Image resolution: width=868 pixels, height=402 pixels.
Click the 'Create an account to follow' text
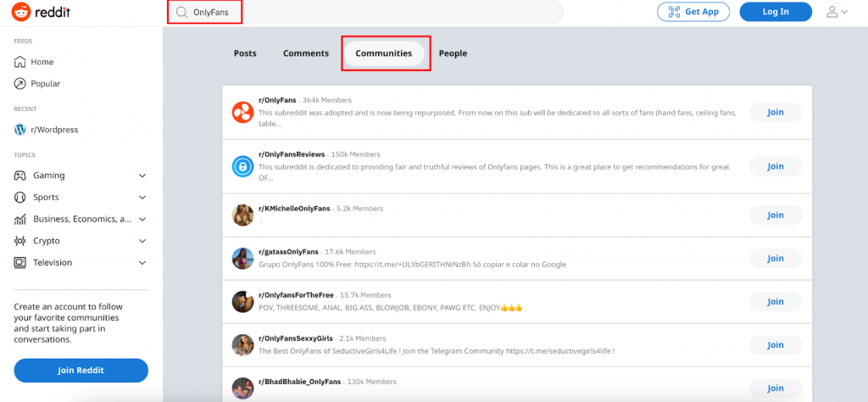pyautogui.click(x=69, y=323)
